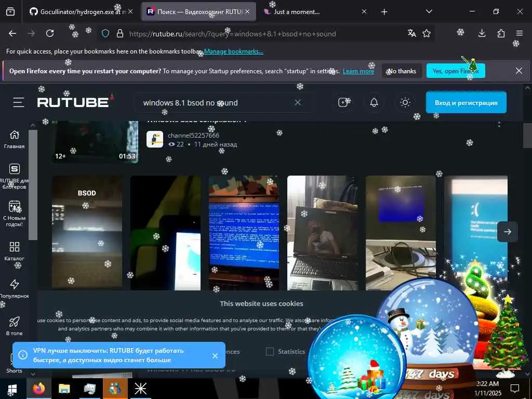This screenshot has width=532, height=399.
Task: Open Каталог in the sidebar
Action: 14,251
